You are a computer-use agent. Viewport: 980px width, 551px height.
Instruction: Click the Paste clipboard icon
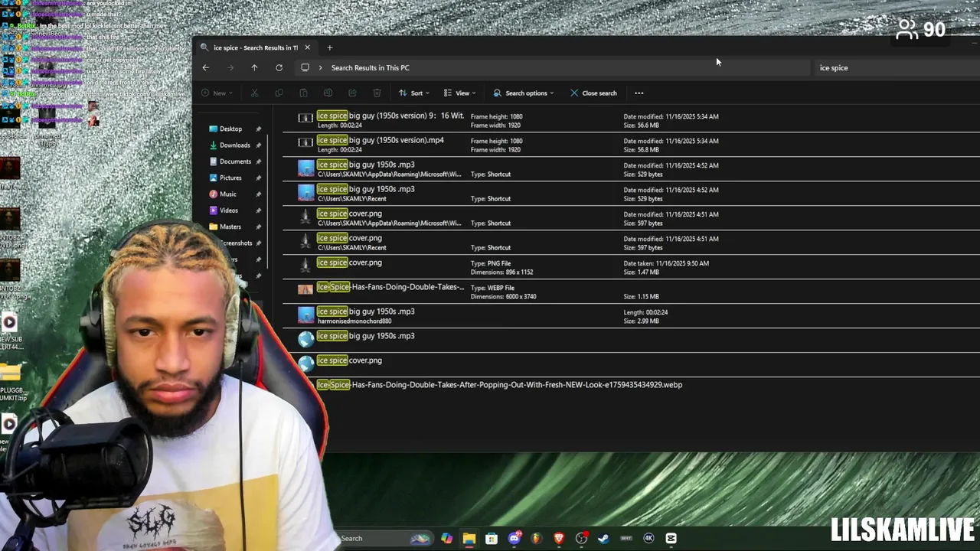[x=303, y=93]
